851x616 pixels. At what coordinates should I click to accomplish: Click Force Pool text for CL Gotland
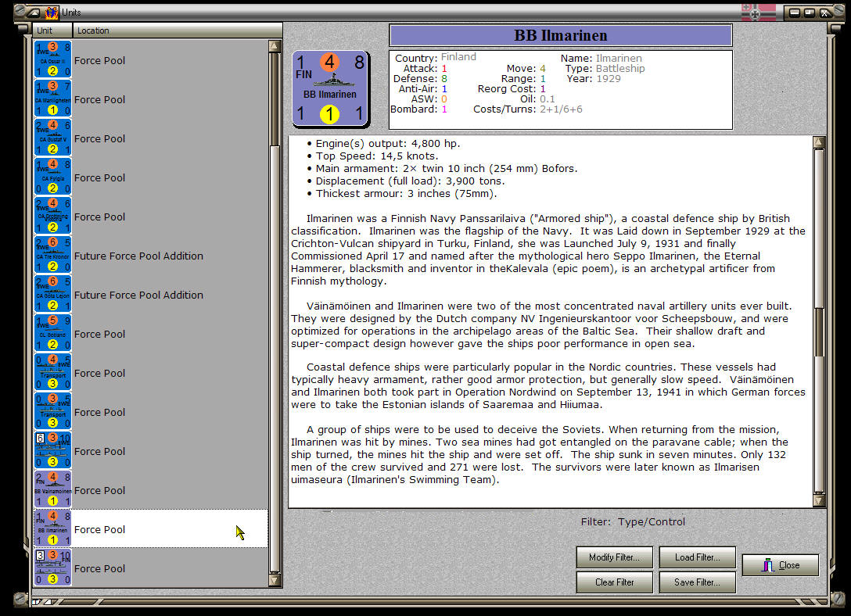tap(99, 334)
